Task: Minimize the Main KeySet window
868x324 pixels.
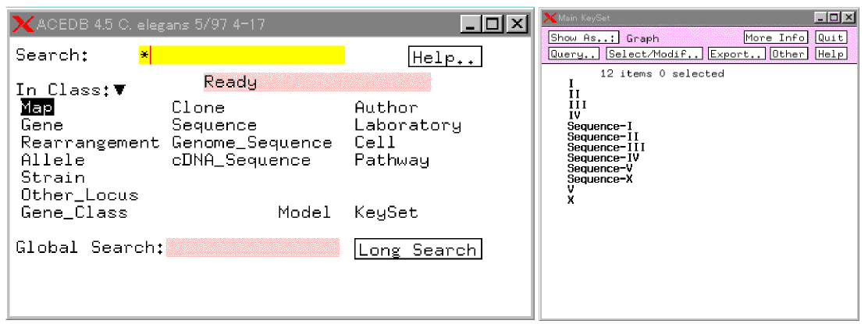Action: [820, 17]
